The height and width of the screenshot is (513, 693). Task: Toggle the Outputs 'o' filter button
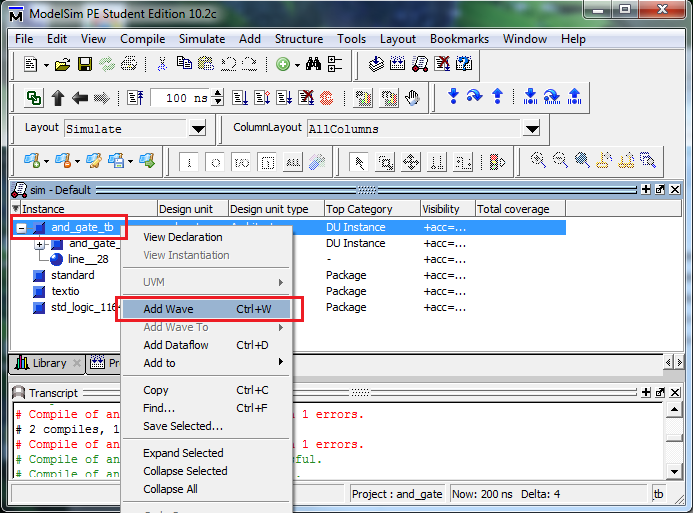click(x=215, y=163)
